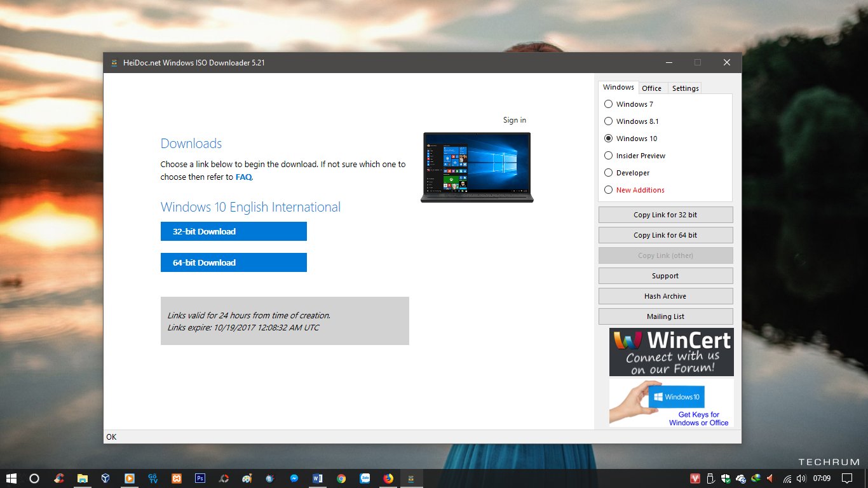
Task: Launch CCleaner from the taskbar
Action: pyautogui.click(x=59, y=478)
